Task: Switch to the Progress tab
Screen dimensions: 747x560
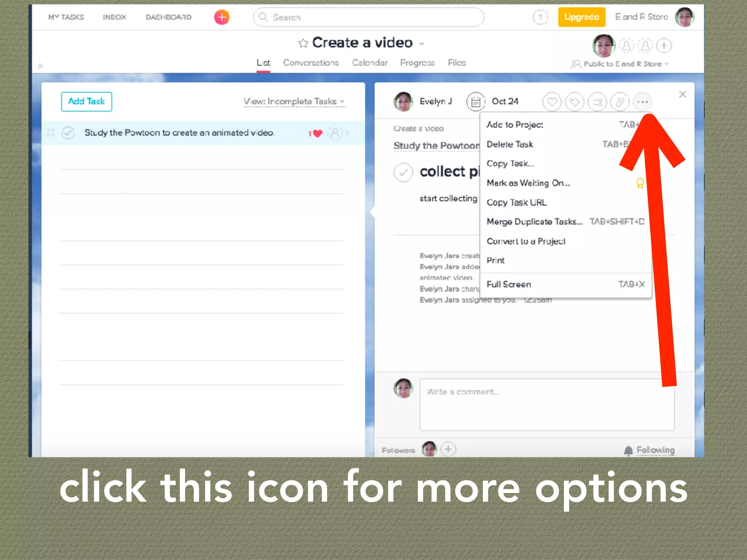Action: pyautogui.click(x=417, y=63)
